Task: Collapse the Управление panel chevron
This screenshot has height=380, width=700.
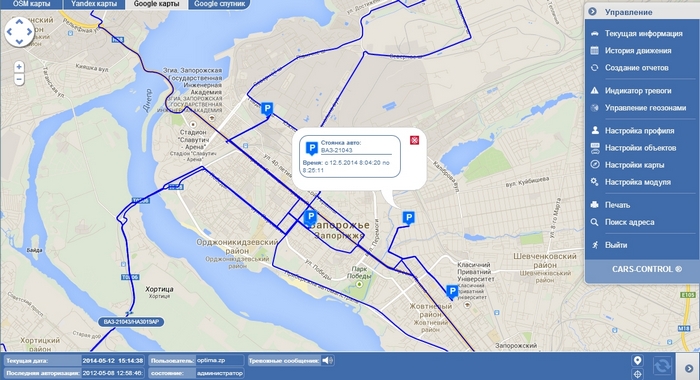Action: click(x=592, y=12)
